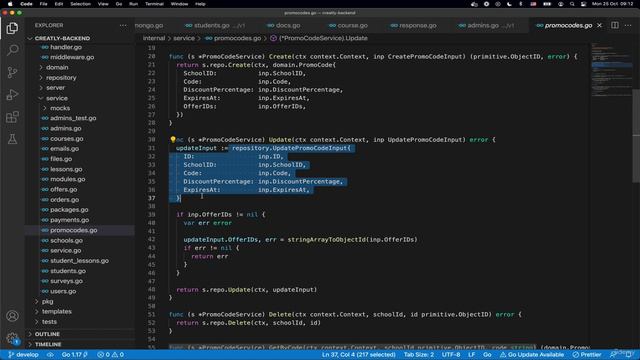Click the Update method breadcrumb

click(x=319, y=38)
